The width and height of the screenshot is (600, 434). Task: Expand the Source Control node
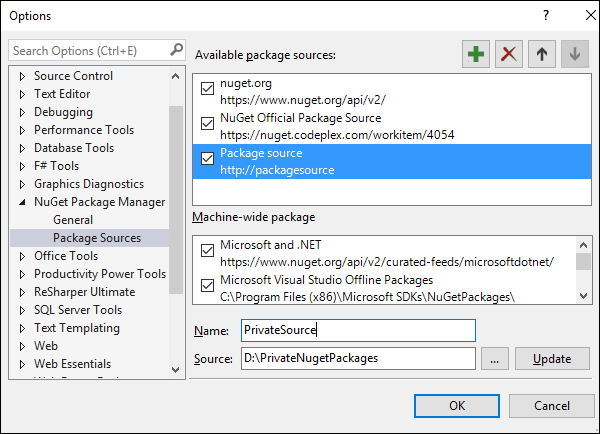tap(22, 76)
